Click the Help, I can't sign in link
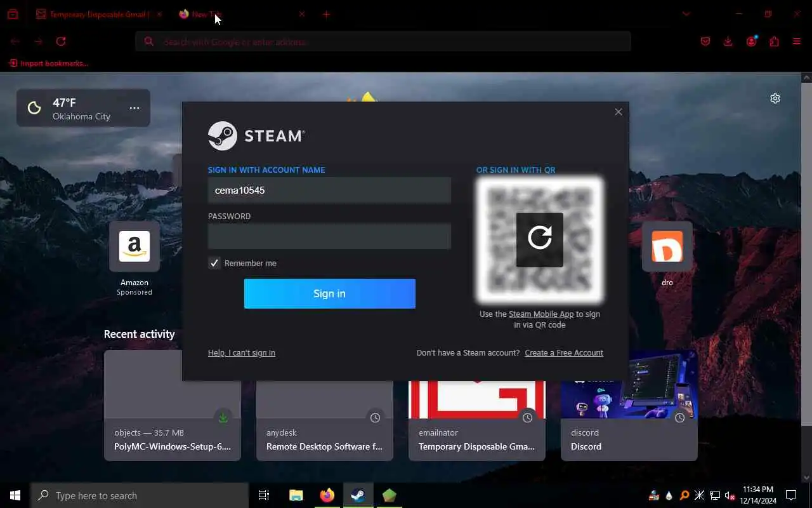Viewport: 812px width, 508px height. [x=242, y=353]
